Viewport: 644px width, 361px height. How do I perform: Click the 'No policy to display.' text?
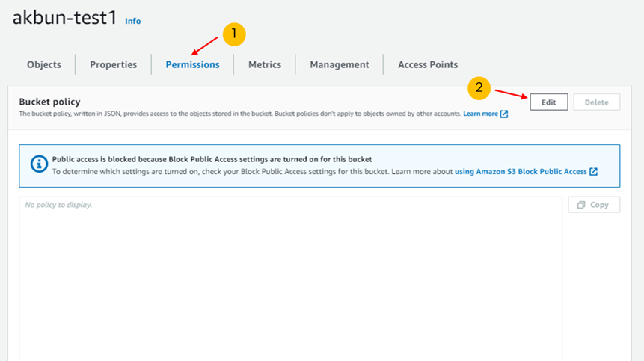pos(58,205)
